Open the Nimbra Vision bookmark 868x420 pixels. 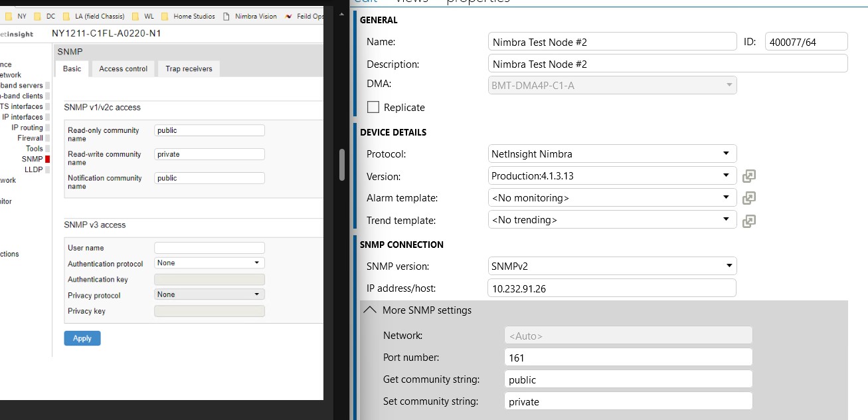250,16
